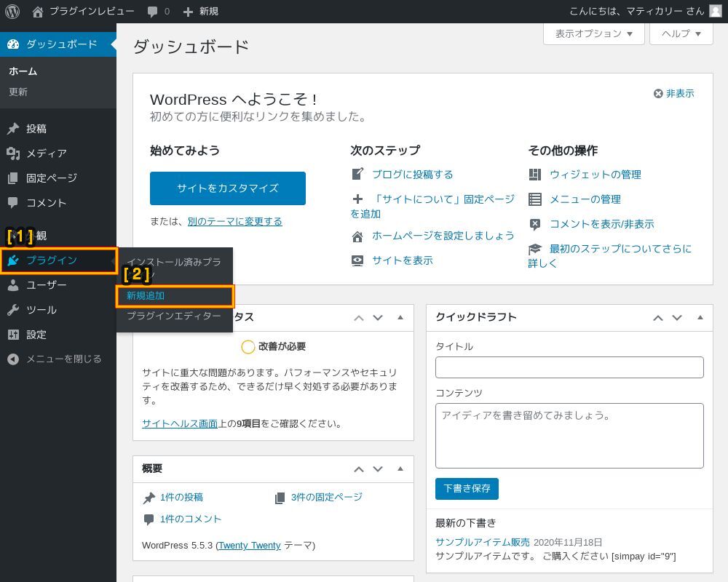Click the plus icon beside 「サイトについて」固定ページ

tap(357, 199)
